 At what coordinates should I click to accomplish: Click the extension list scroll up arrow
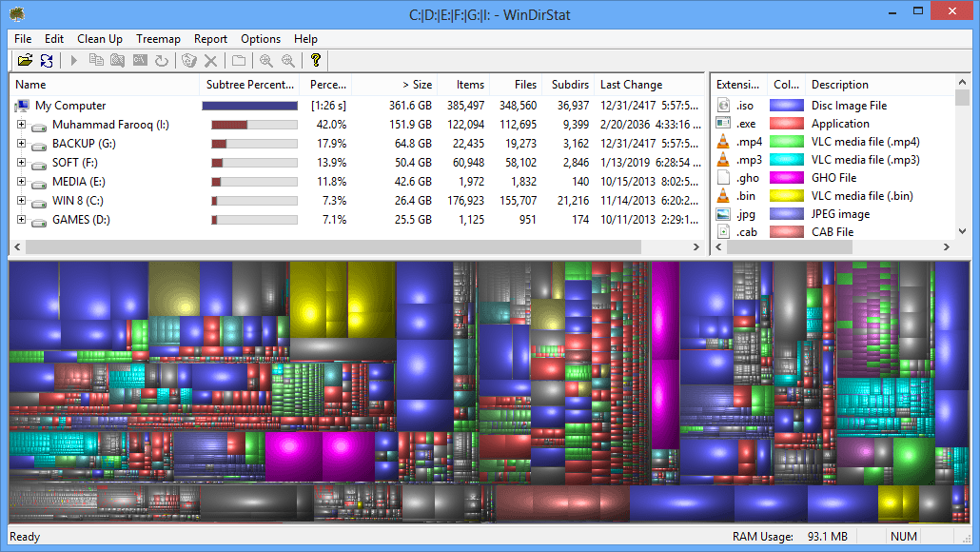click(963, 82)
